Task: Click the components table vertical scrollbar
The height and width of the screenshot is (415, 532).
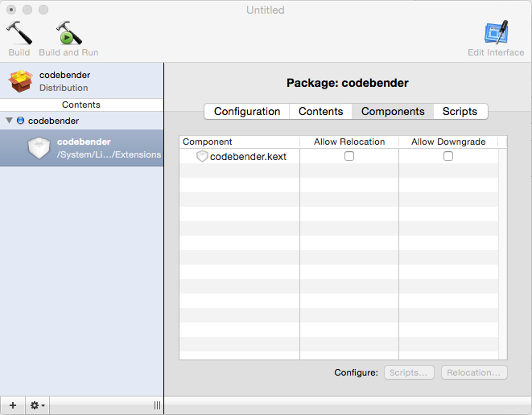Action: coord(502,253)
